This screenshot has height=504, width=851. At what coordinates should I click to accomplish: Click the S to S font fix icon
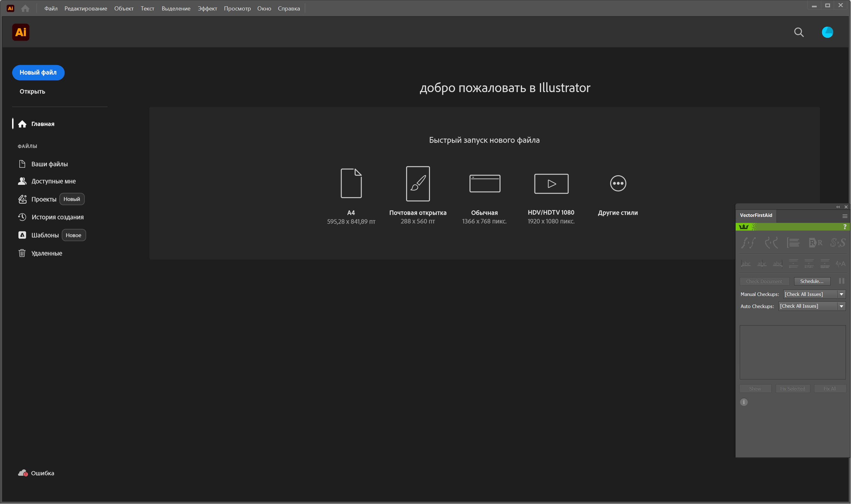[x=838, y=243]
